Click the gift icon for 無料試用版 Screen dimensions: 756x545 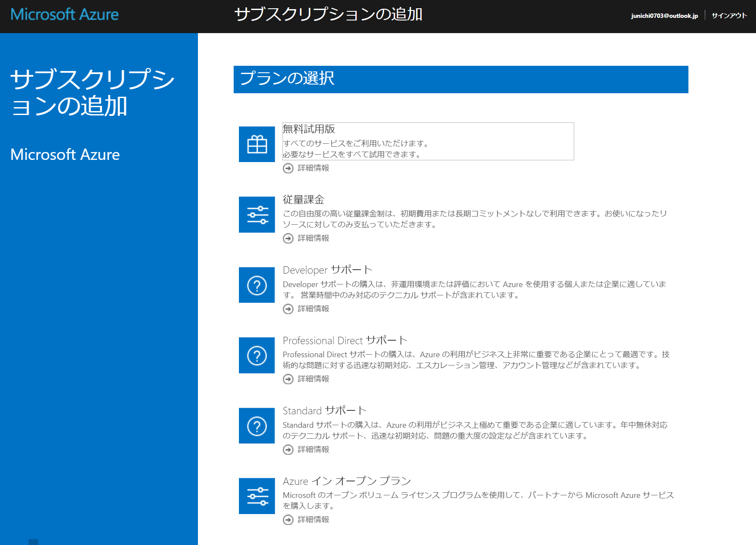257,144
